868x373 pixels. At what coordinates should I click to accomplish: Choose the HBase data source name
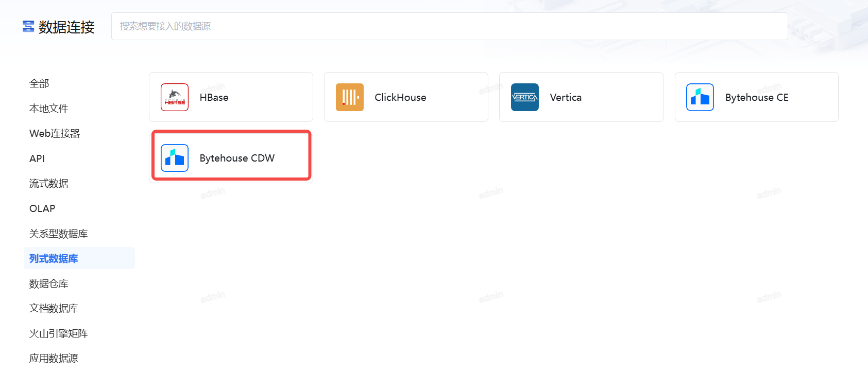point(214,97)
